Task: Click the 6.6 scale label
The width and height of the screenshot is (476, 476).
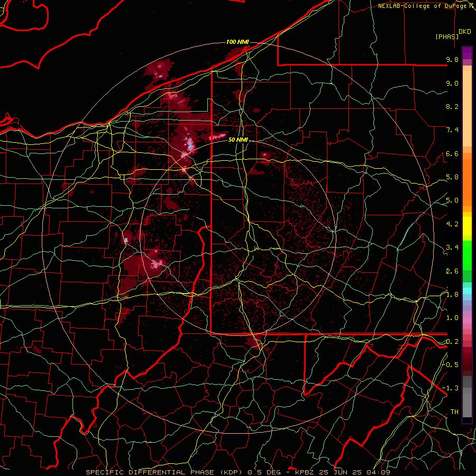Action: click(x=452, y=153)
